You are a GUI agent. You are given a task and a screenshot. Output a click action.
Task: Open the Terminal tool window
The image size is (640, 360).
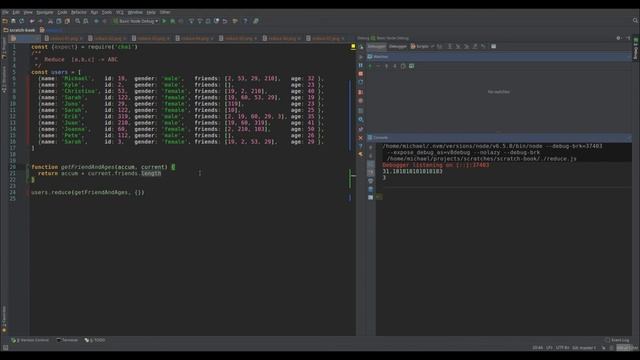pos(68,340)
